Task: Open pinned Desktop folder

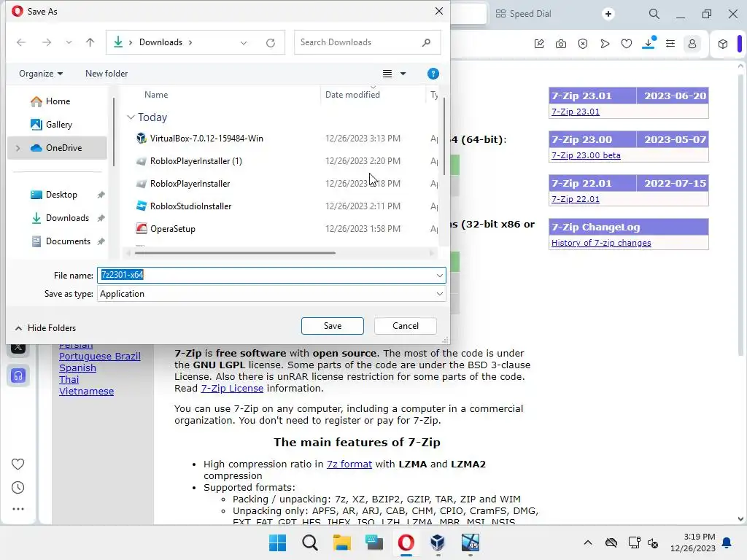Action: (61, 194)
